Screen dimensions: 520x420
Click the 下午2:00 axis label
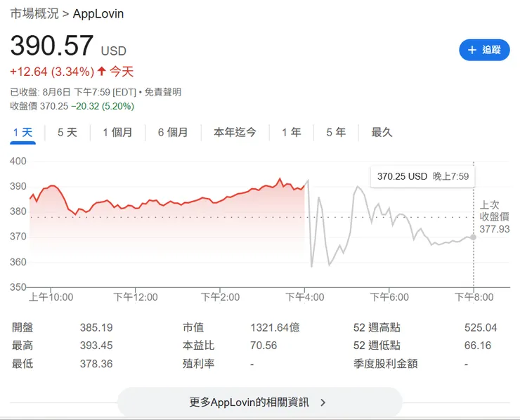point(220,297)
